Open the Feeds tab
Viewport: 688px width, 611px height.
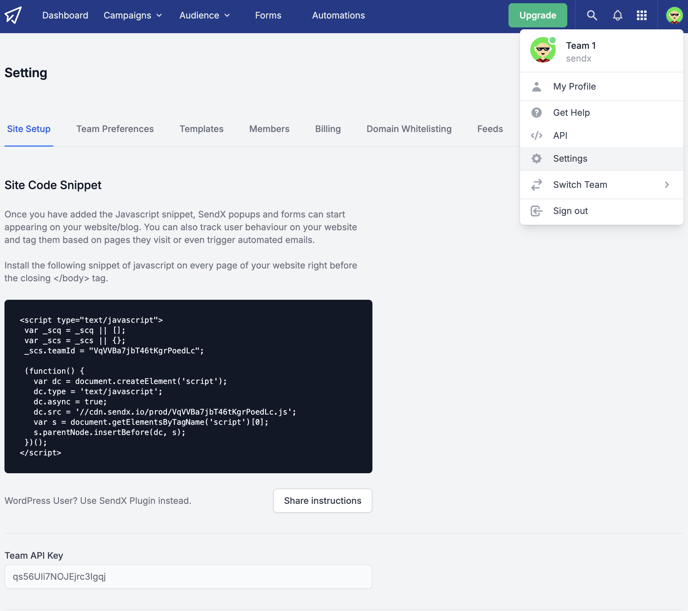coord(490,129)
